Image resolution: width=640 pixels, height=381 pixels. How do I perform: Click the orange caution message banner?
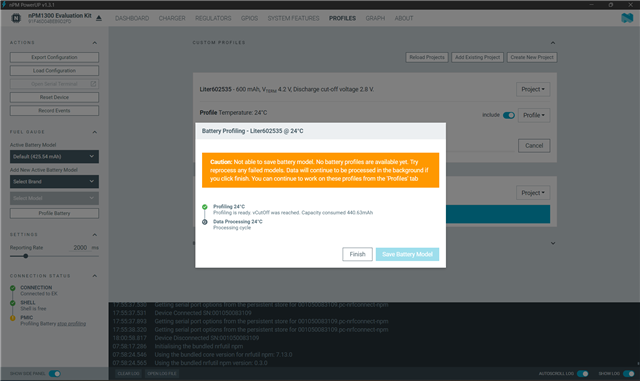320,170
